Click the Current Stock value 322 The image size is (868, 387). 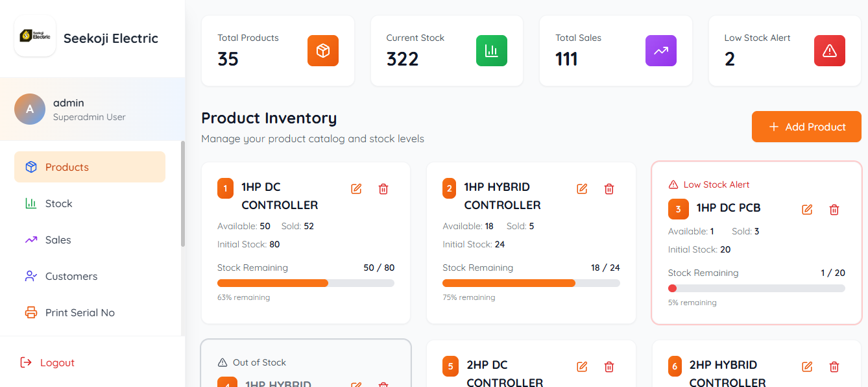403,59
